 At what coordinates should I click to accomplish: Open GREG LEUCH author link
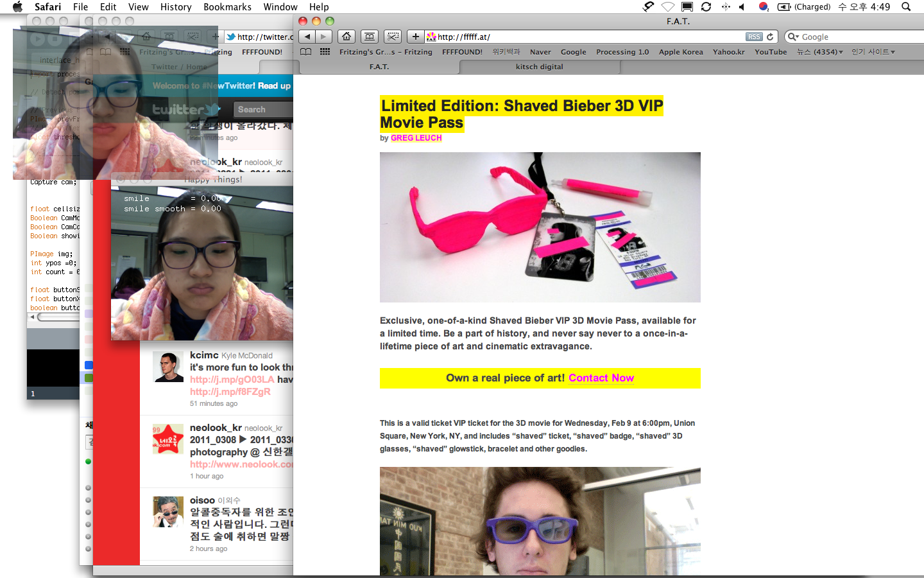(416, 138)
